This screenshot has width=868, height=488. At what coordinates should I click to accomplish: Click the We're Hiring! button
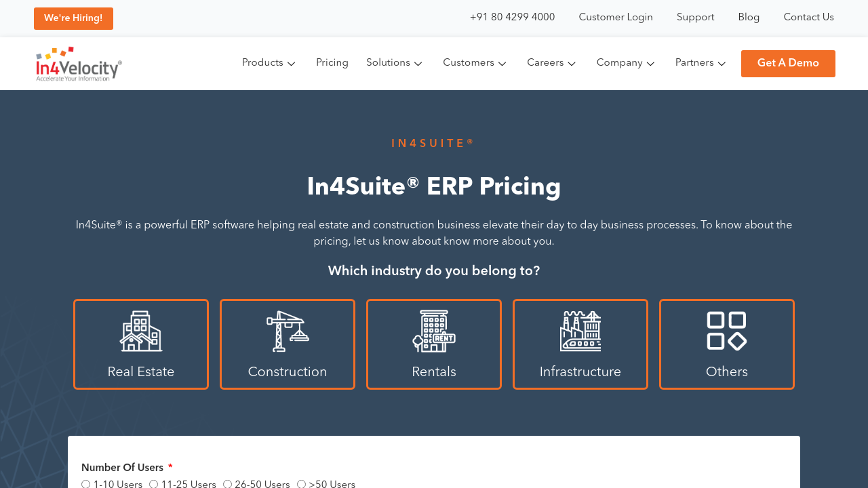(x=73, y=18)
